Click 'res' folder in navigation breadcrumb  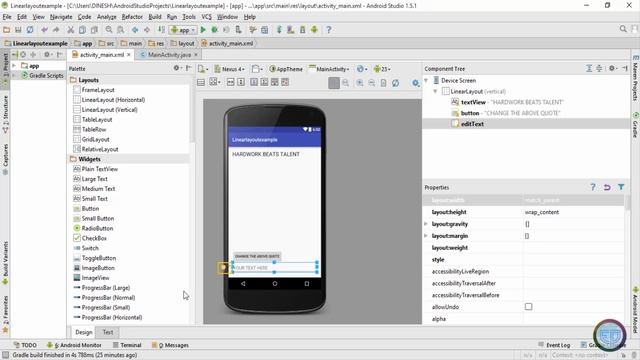156,43
